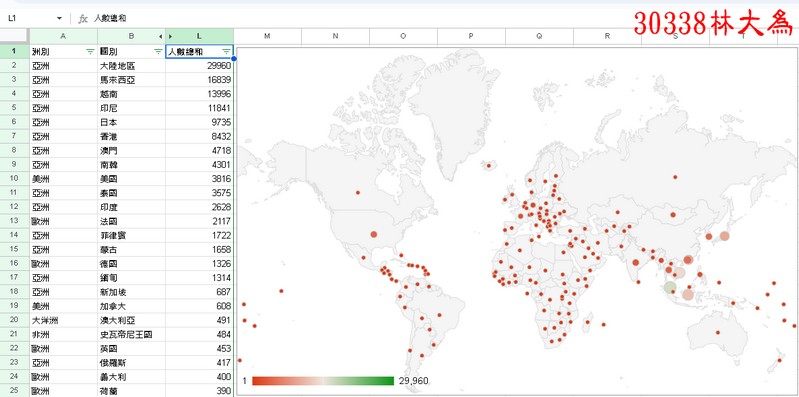Select value cell 13996

click(200, 94)
